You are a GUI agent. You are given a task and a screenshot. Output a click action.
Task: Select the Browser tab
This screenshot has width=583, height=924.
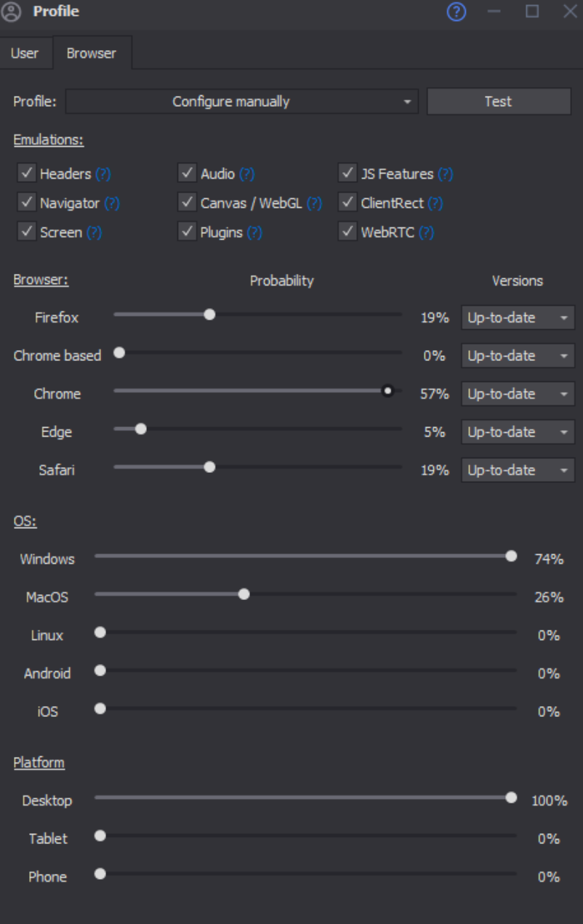(x=91, y=53)
